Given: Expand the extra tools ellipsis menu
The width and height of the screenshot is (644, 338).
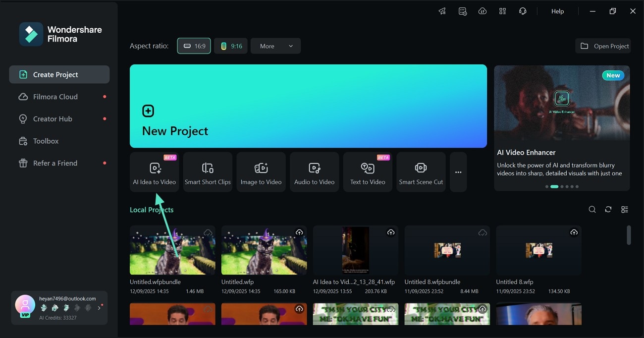Looking at the screenshot, I should [458, 172].
